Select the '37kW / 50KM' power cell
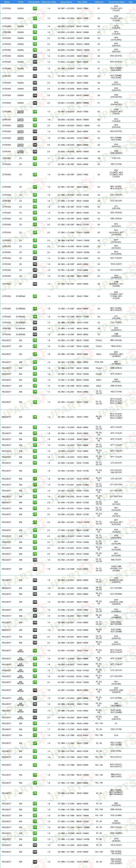This screenshot has width=136, height=868. point(83,258)
